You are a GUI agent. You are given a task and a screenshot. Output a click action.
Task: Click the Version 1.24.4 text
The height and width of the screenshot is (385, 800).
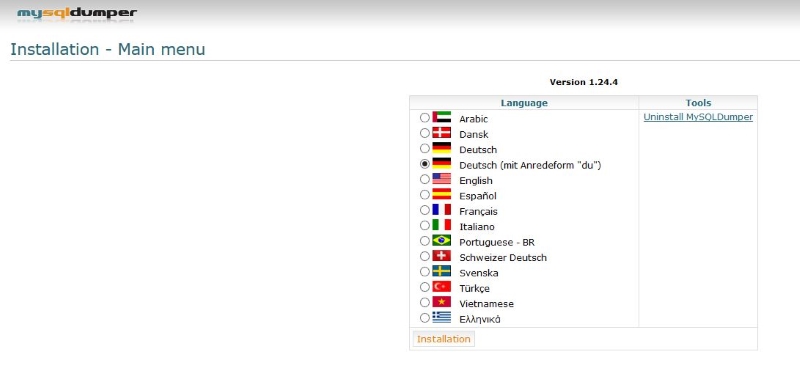[x=583, y=82]
